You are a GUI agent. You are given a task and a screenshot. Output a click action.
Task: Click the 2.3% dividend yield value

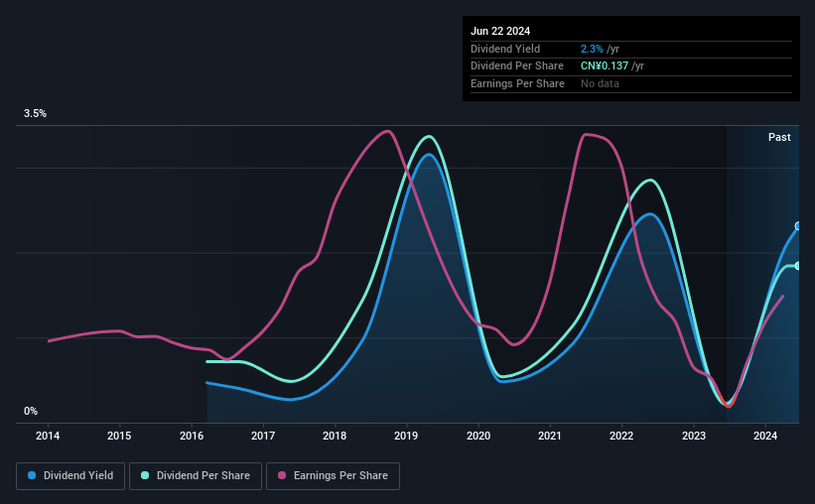coord(592,49)
